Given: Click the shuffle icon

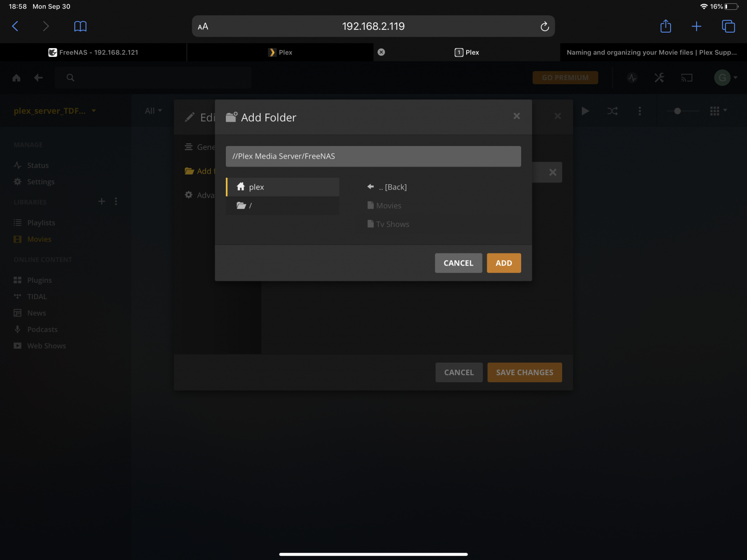Looking at the screenshot, I should click(612, 111).
